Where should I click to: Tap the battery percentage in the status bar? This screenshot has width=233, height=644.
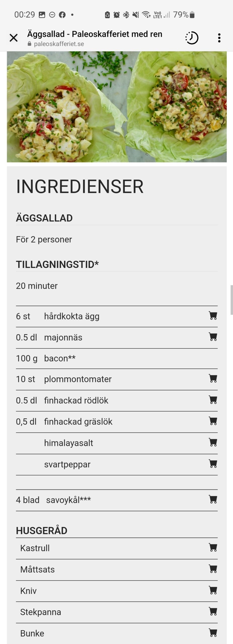[x=181, y=15]
